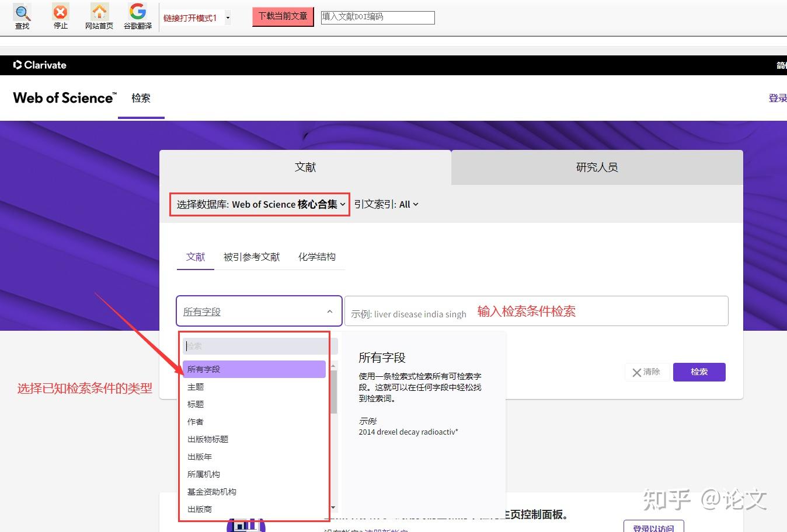This screenshot has width=787, height=532.
Task: Click the 登录以访问 button
Action: 653,526
